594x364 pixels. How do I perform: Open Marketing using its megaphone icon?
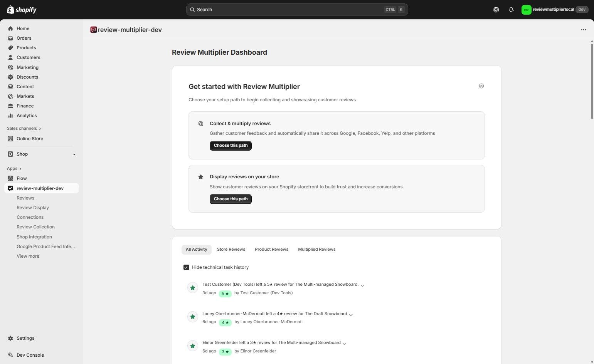tap(10, 67)
